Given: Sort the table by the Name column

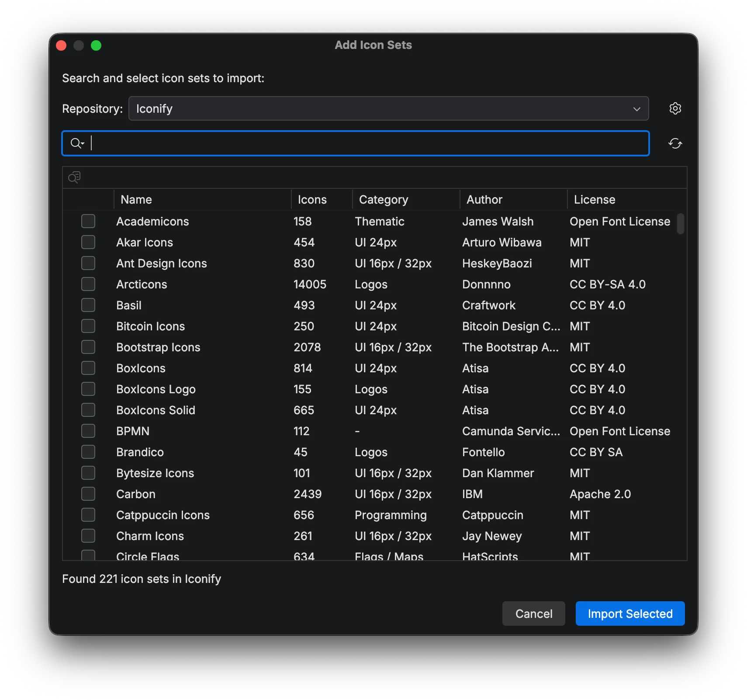Looking at the screenshot, I should [x=136, y=199].
